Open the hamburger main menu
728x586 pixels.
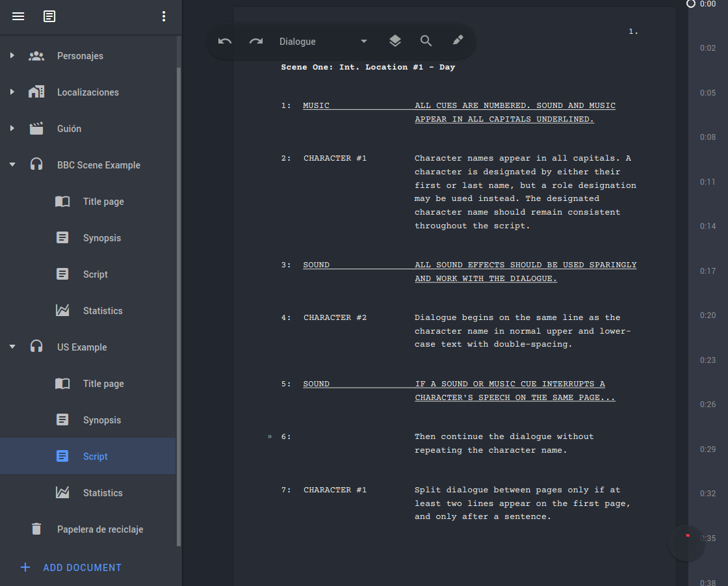pyautogui.click(x=18, y=16)
